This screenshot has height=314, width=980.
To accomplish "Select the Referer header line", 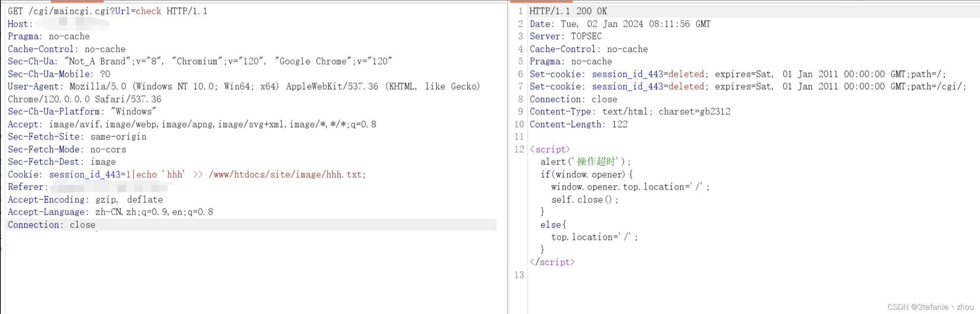I will click(87, 187).
